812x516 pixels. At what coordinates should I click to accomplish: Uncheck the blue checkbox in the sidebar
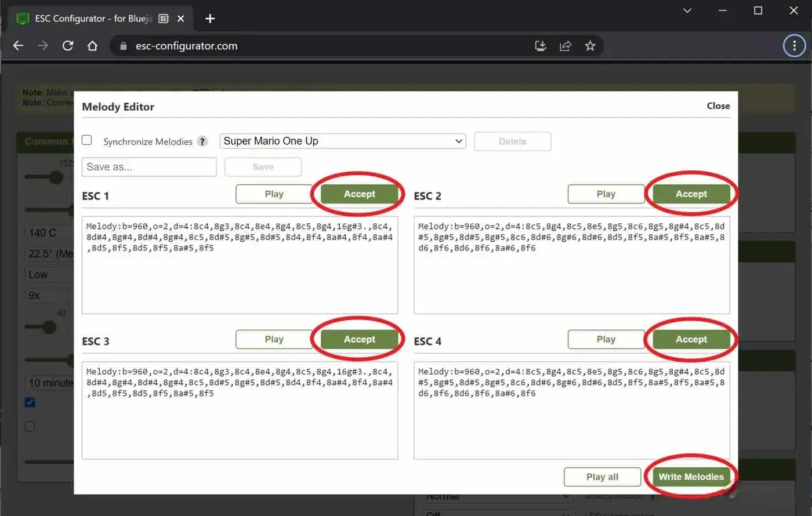(30, 402)
